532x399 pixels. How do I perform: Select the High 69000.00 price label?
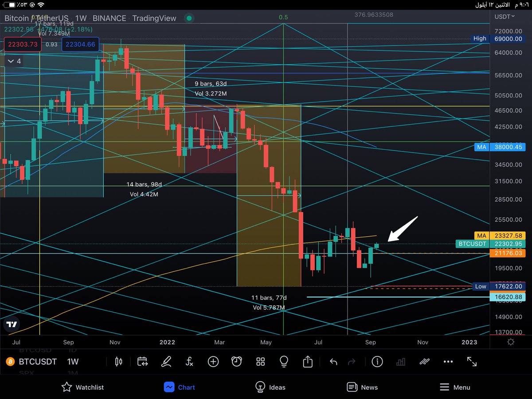coord(498,39)
